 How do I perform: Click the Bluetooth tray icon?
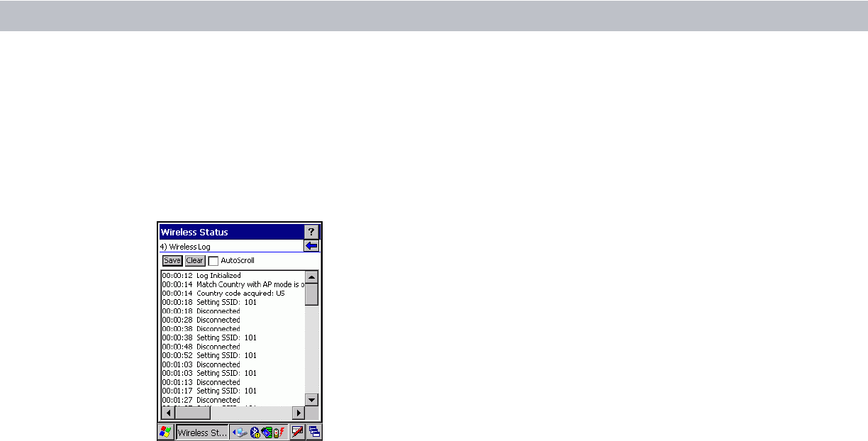(254, 432)
